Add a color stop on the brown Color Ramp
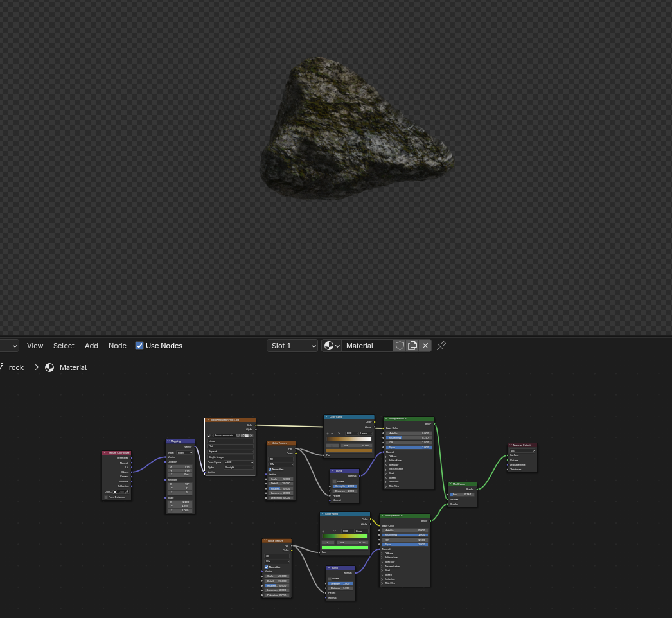The width and height of the screenshot is (672, 618). (x=328, y=433)
